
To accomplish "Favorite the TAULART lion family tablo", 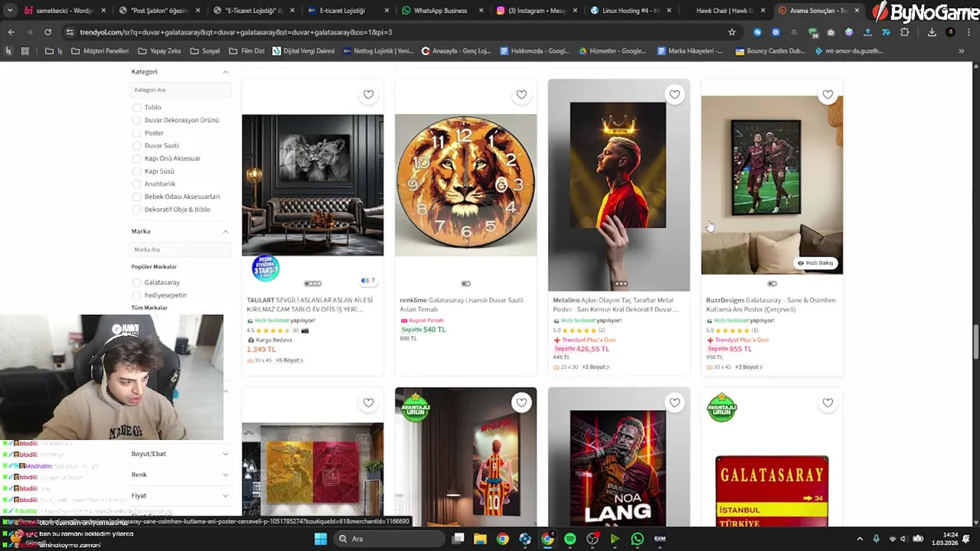I will pos(368,95).
